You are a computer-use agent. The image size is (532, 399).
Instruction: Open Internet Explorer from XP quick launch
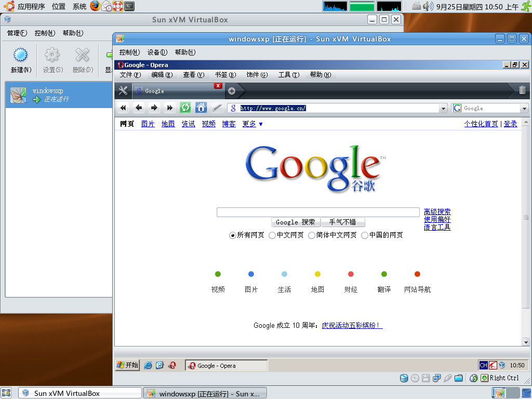coord(148,365)
